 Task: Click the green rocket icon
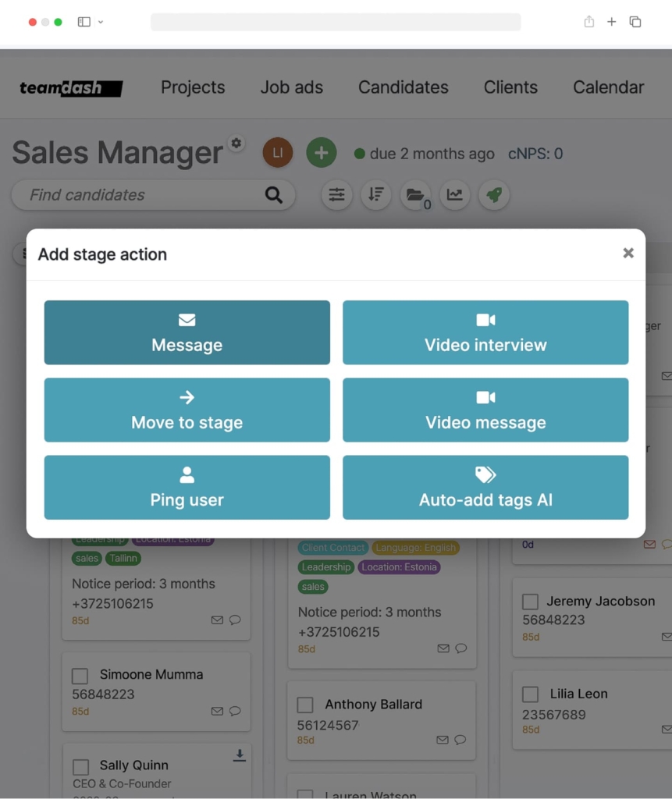(494, 194)
